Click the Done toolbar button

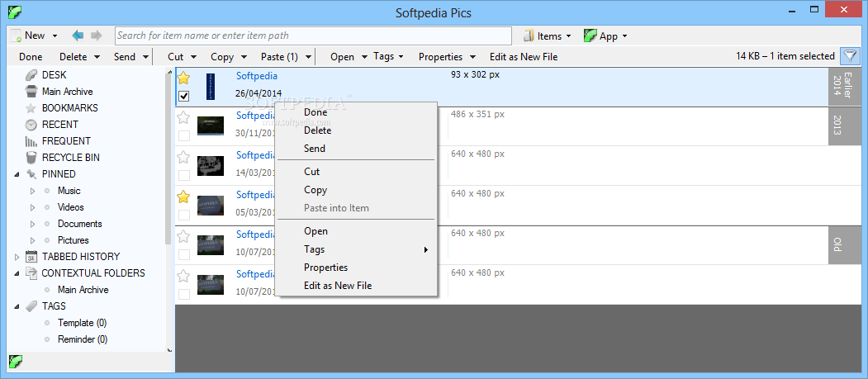tap(31, 56)
